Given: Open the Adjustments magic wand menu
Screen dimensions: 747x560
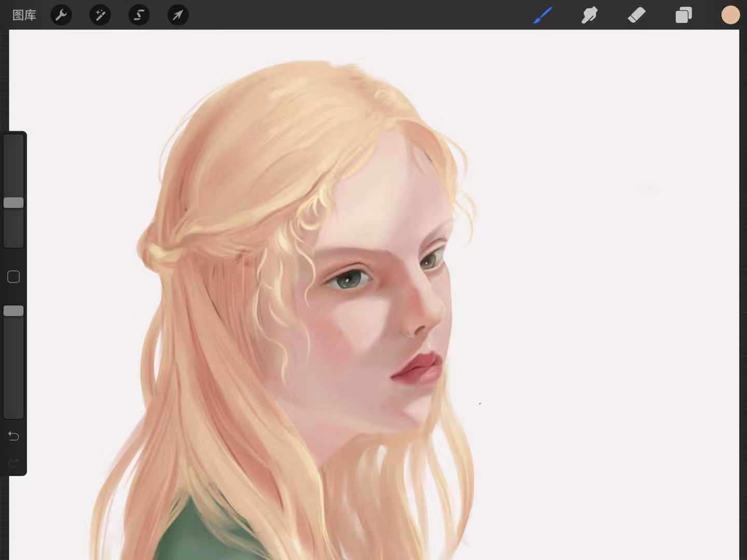Looking at the screenshot, I should point(100,15).
